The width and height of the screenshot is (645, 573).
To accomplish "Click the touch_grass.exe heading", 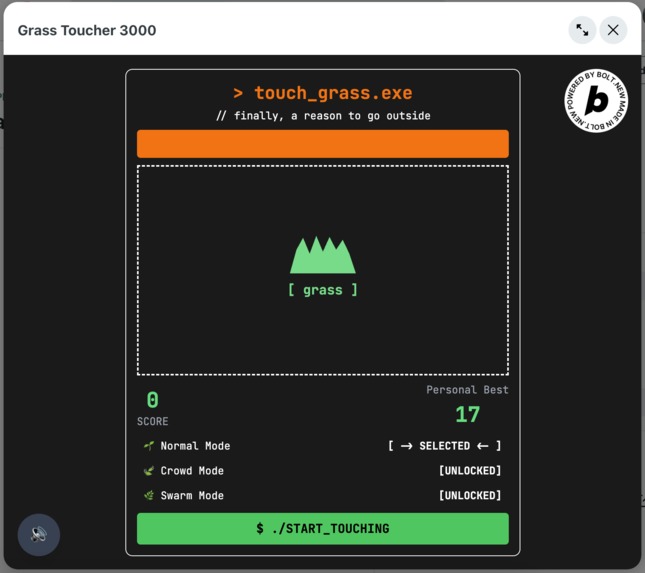I will 322,93.
